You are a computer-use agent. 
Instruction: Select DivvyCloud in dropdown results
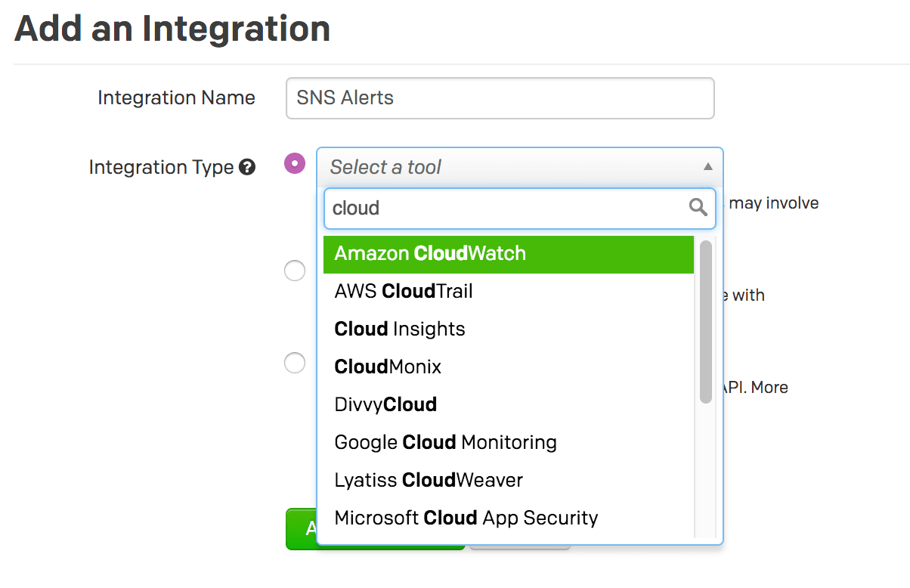509,405
